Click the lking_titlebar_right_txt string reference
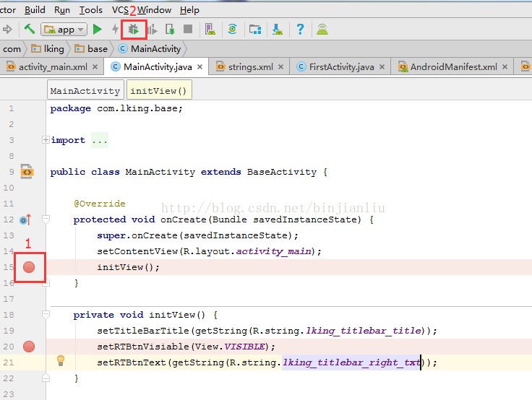This screenshot has height=400, width=532. point(351,362)
